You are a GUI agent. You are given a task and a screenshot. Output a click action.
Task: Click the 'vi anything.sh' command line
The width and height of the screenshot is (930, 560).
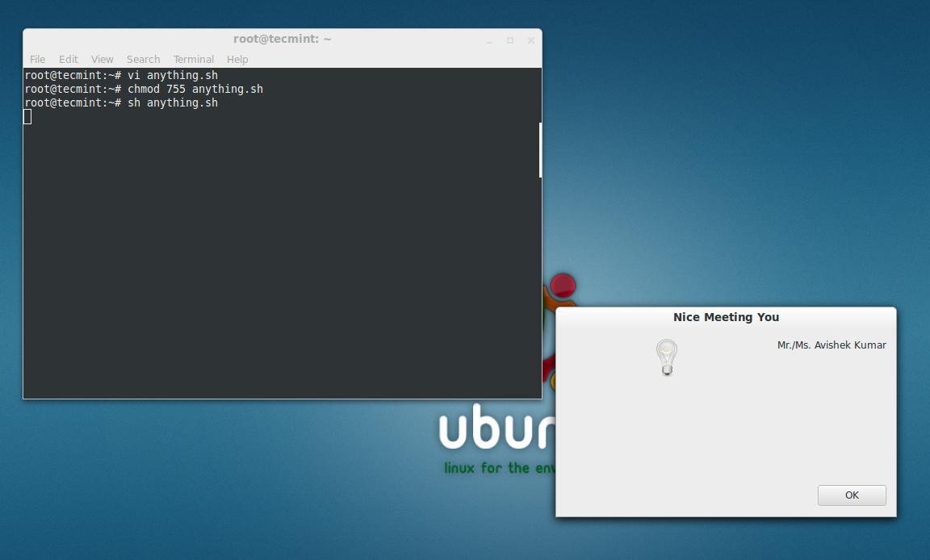[x=122, y=75]
